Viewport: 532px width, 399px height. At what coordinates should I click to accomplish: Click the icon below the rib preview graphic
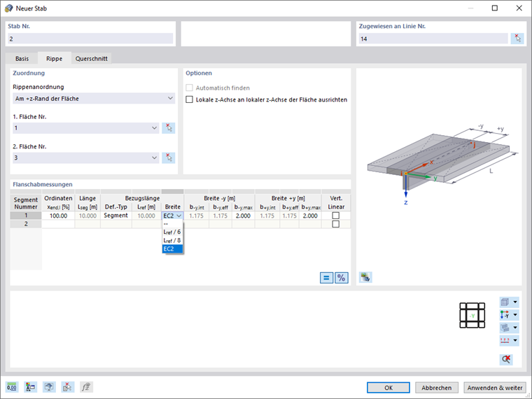coord(365,277)
